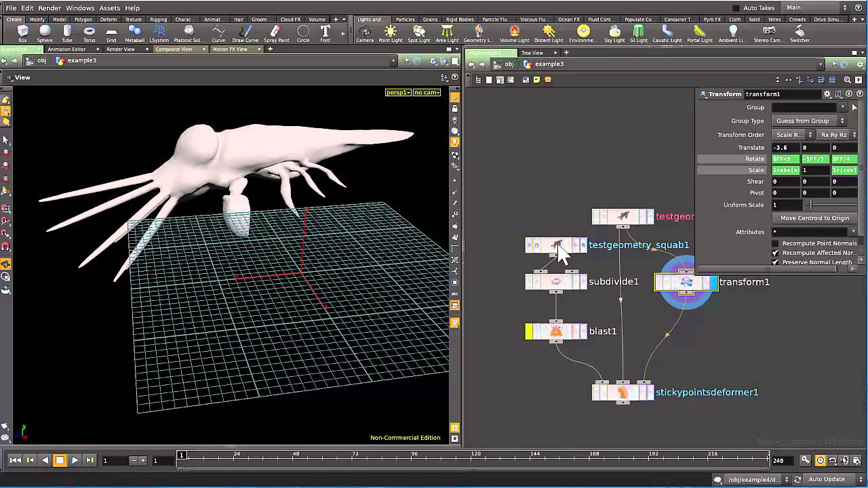Add a Spot Light
The height and width of the screenshot is (488, 868).
[419, 34]
